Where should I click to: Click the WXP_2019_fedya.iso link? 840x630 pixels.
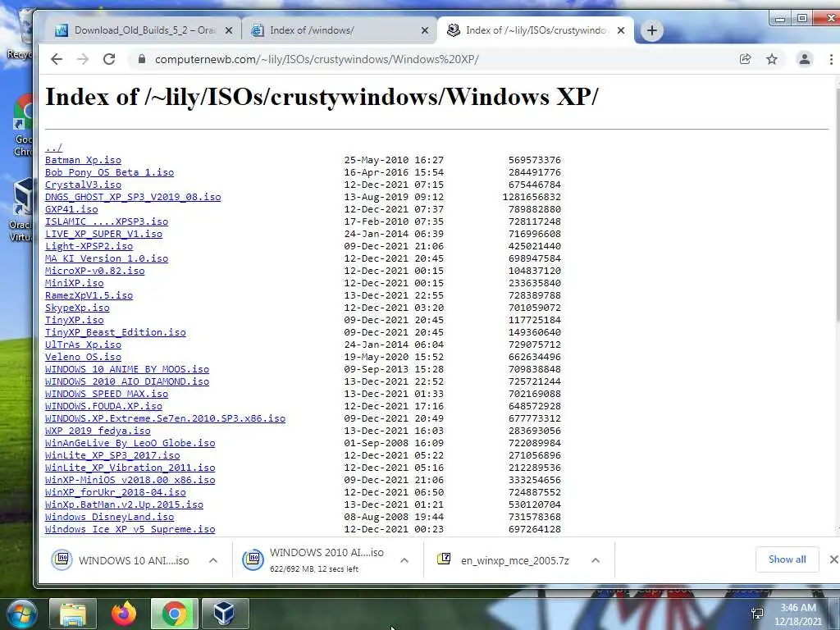point(98,431)
